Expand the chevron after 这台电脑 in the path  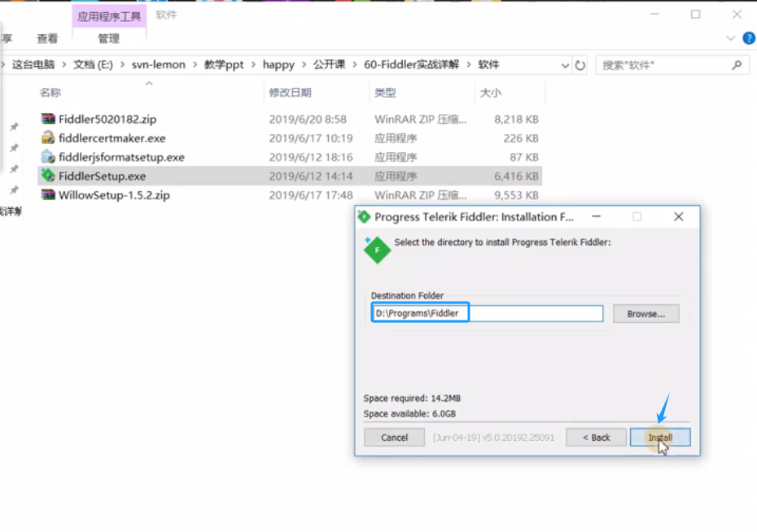pyautogui.click(x=63, y=64)
